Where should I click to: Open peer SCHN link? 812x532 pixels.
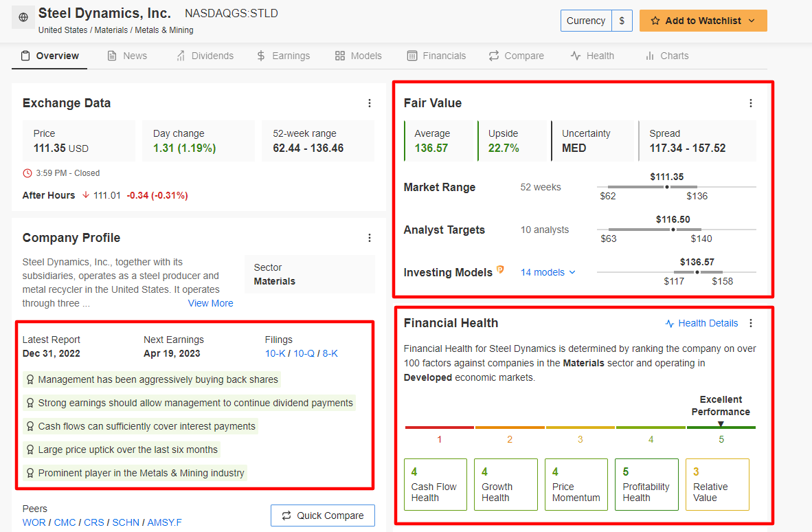point(126,522)
